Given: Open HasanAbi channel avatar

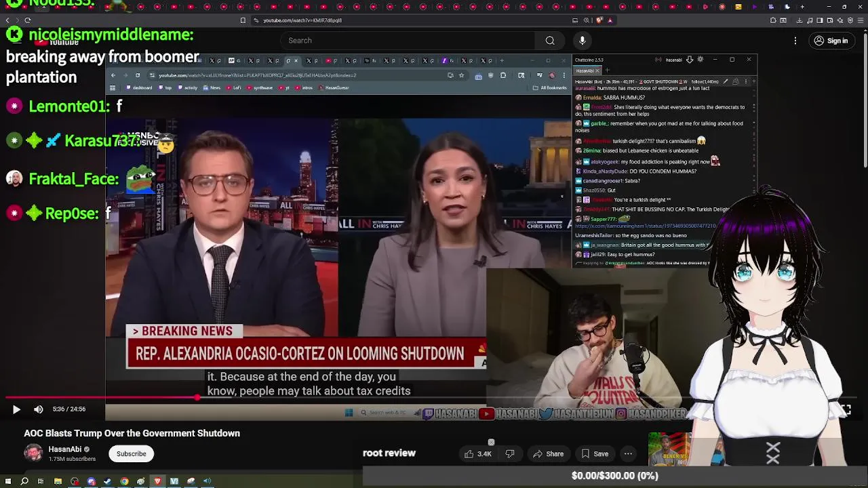Looking at the screenshot, I should click(33, 453).
